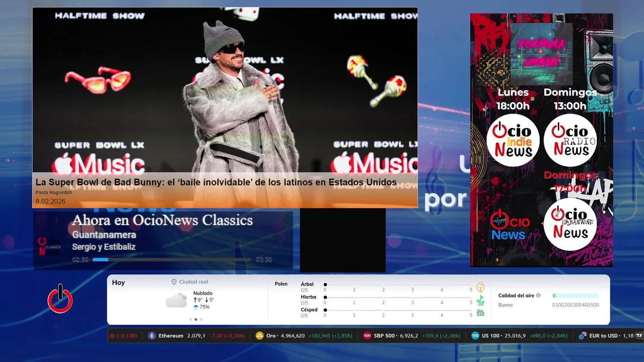
Task: Click the EUR to USD flag icon
Action: click(x=583, y=336)
